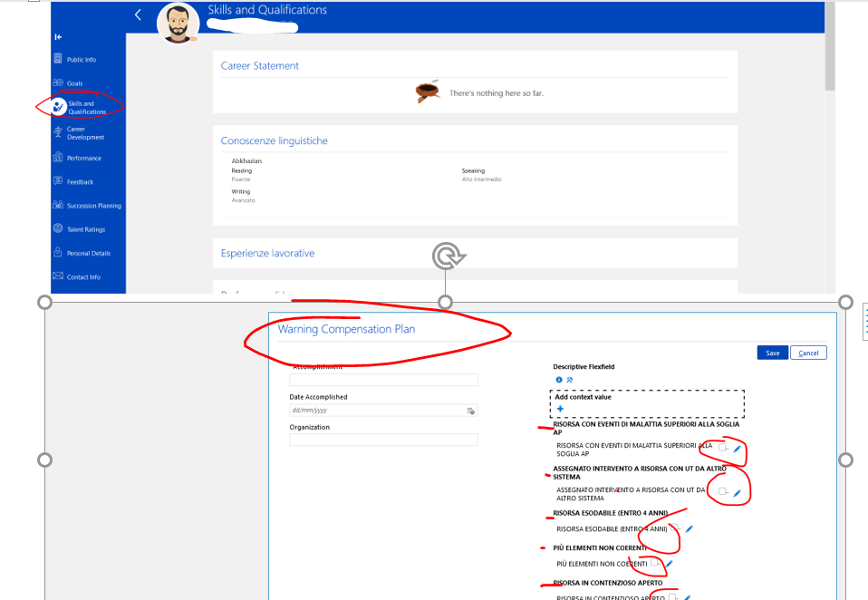
Task: Click the Cancel link button
Action: coord(807,353)
